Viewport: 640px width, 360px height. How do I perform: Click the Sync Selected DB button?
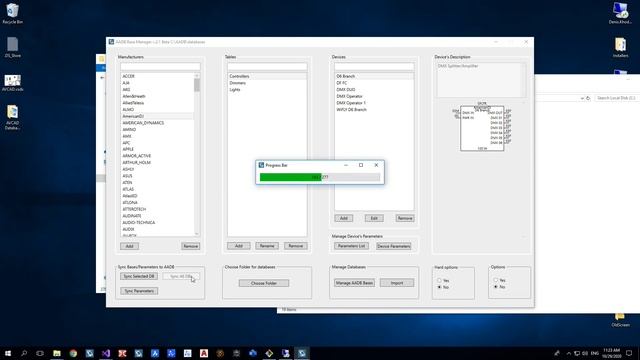point(139,276)
